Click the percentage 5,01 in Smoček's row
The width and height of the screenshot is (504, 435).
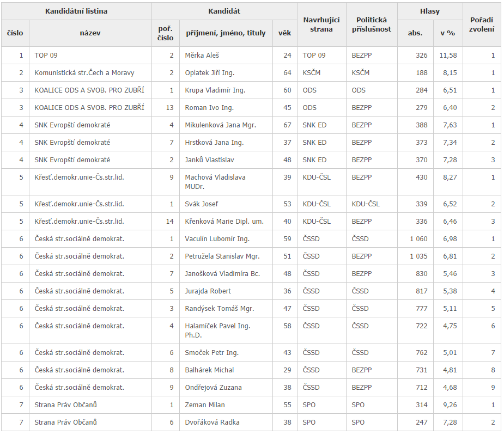point(450,352)
